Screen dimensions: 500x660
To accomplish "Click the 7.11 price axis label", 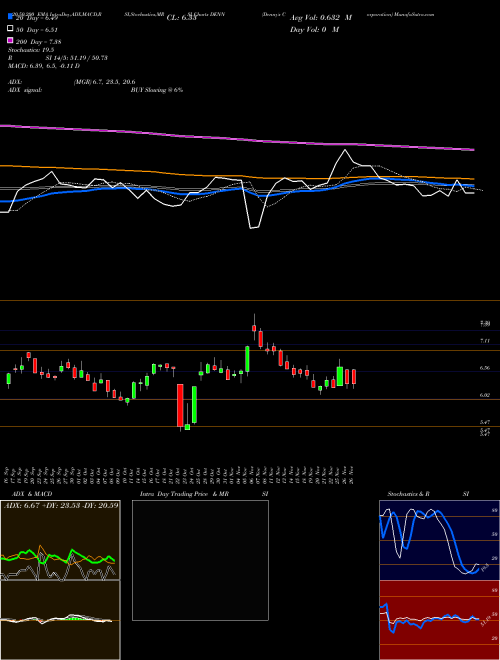I will point(485,341).
